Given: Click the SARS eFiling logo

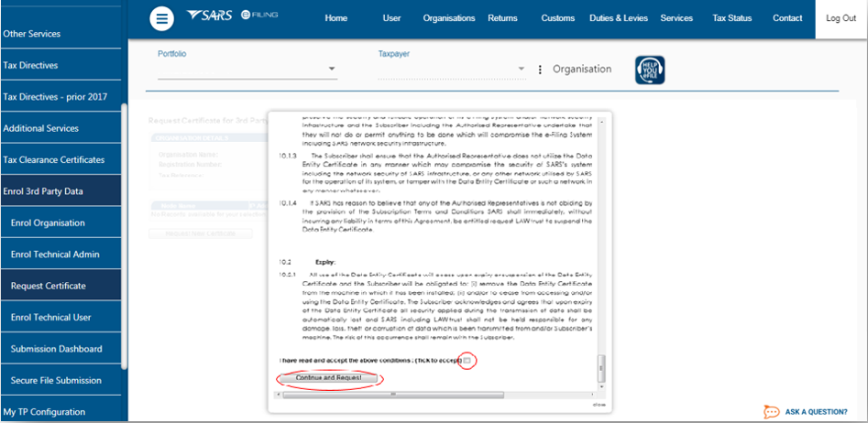Looking at the screenshot, I should (x=233, y=16).
